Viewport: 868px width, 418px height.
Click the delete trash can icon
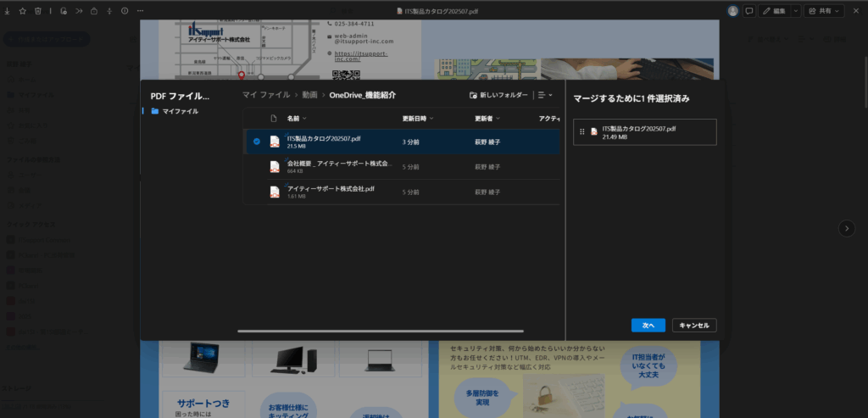37,11
